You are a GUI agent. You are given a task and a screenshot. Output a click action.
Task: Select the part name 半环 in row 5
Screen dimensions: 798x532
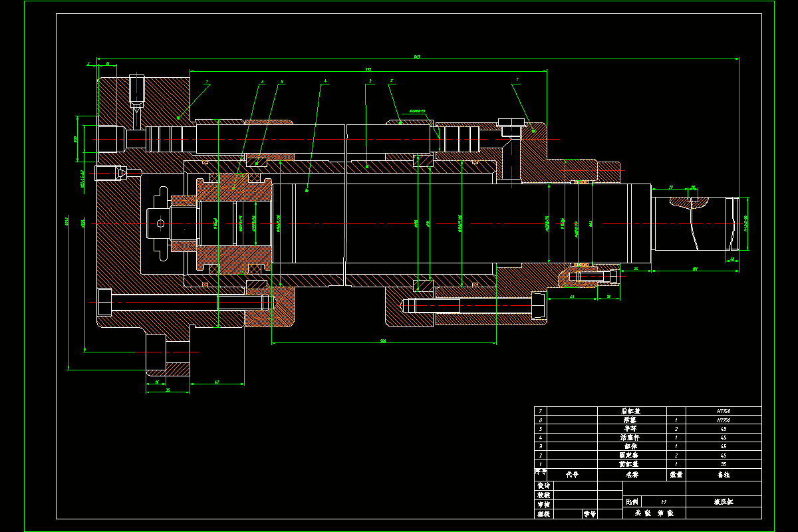pyautogui.click(x=630, y=429)
